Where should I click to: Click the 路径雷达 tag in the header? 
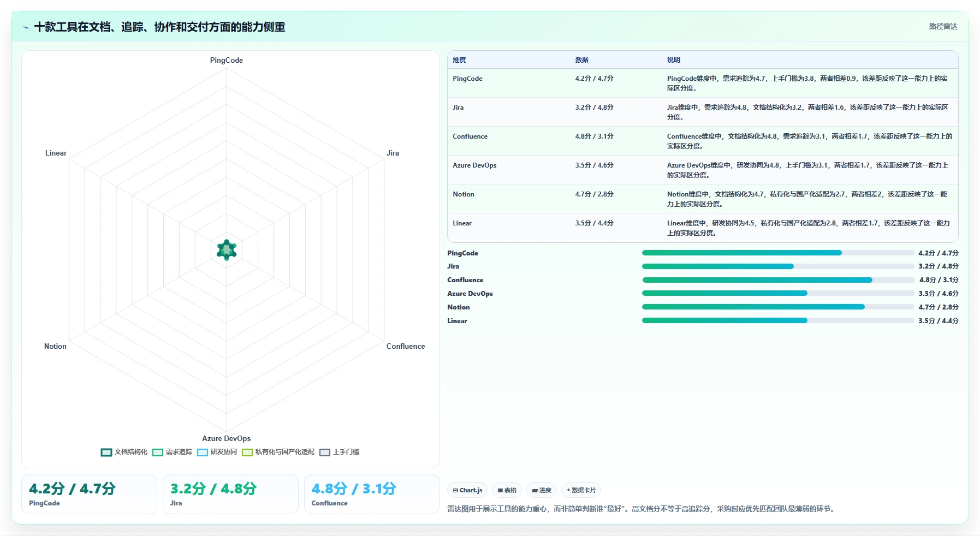point(943,26)
